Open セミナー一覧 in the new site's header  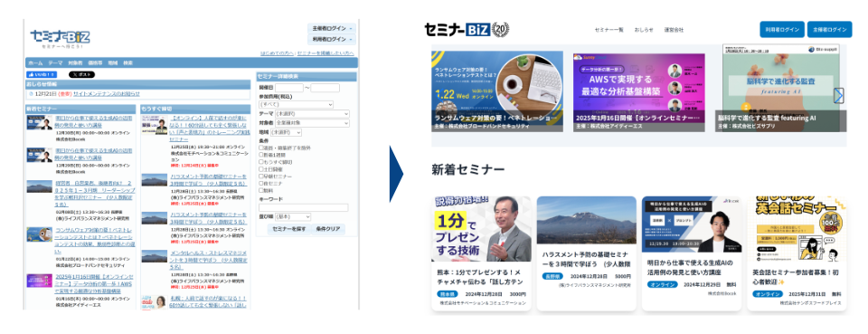(x=609, y=30)
